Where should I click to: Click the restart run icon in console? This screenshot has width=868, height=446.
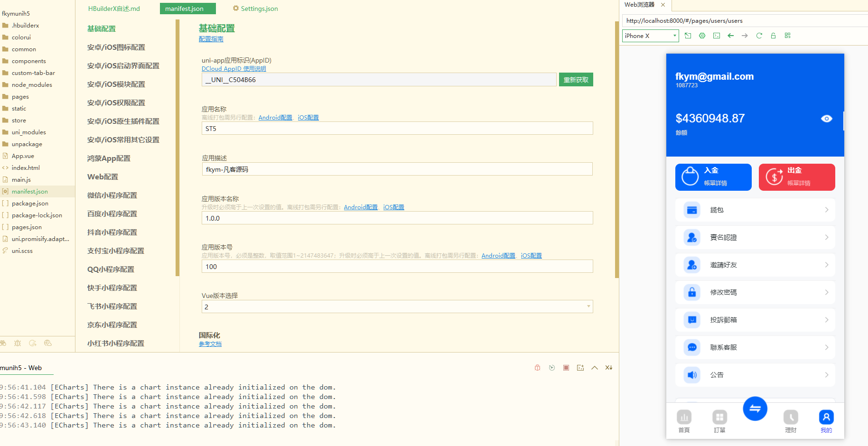[x=551, y=367]
